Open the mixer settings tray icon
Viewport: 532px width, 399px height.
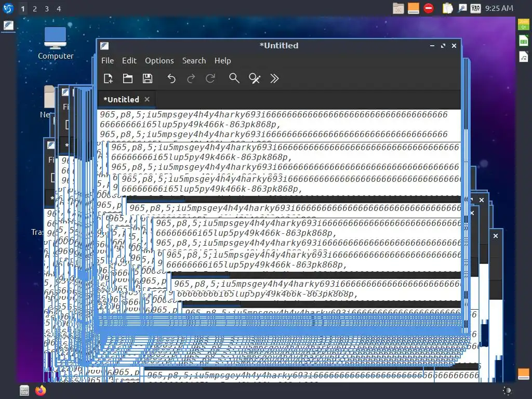click(476, 8)
